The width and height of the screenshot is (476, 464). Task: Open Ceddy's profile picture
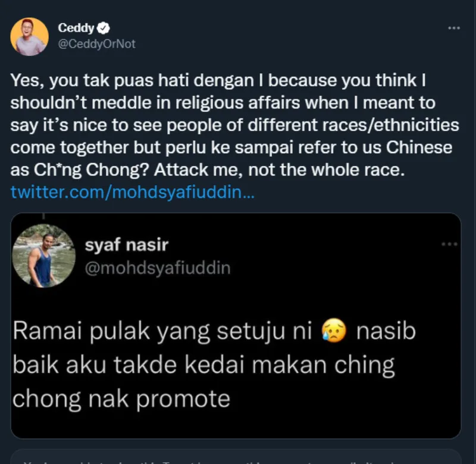coord(29,37)
